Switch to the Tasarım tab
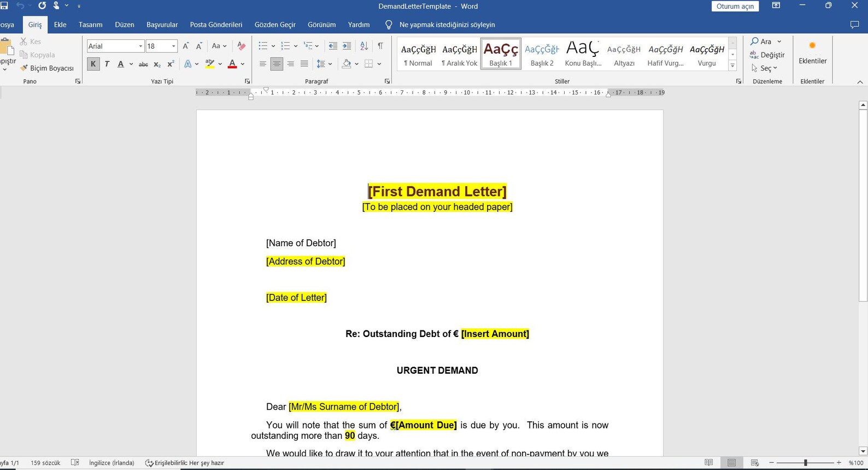This screenshot has height=470, width=868. coord(90,25)
